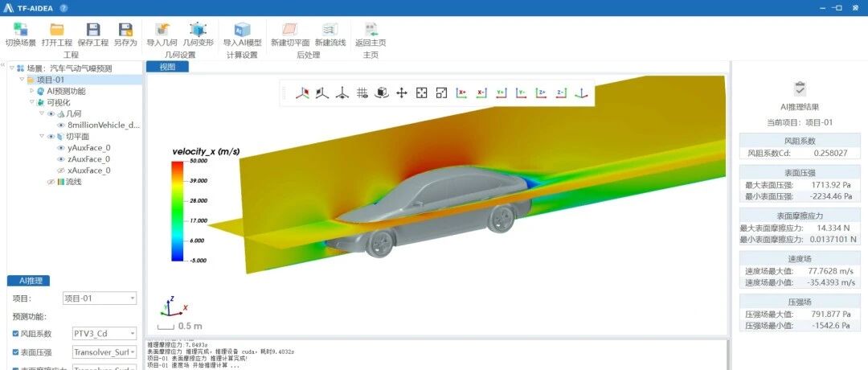This screenshot has width=868, height=370.
Task: Click the help question mark beside TF-AIDEA
Action: click(63, 8)
